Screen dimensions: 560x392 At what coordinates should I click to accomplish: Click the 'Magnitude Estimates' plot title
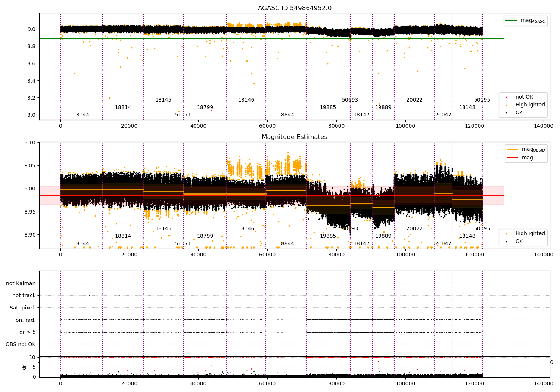click(295, 137)
